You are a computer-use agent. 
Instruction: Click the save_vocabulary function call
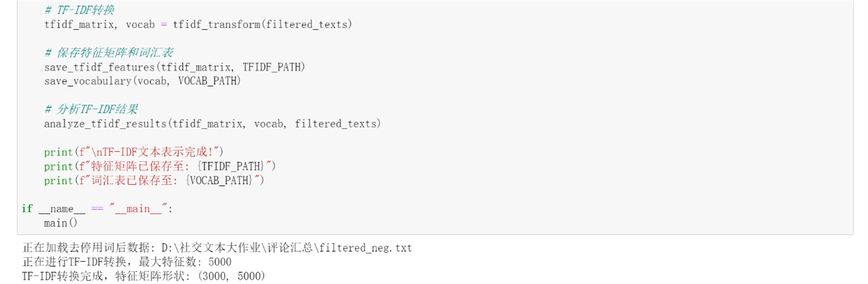tap(142, 81)
